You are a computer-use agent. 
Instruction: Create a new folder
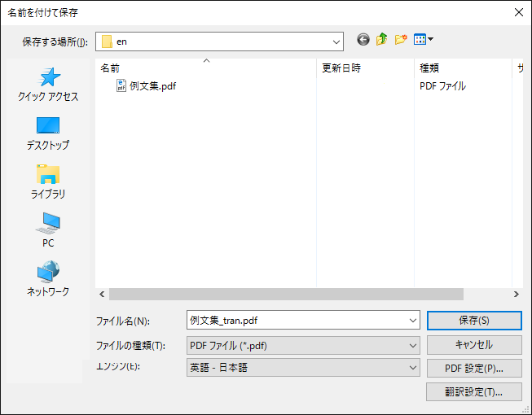point(400,40)
